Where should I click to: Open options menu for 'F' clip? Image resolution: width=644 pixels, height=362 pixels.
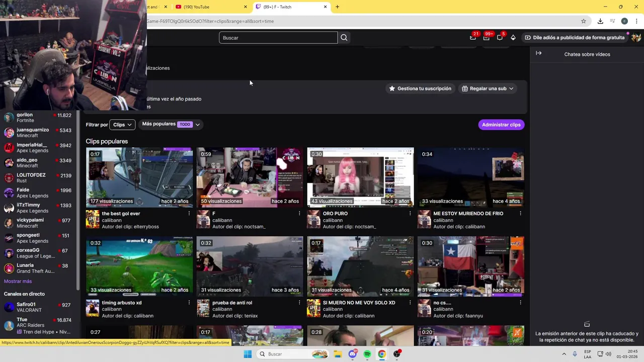coord(299,214)
